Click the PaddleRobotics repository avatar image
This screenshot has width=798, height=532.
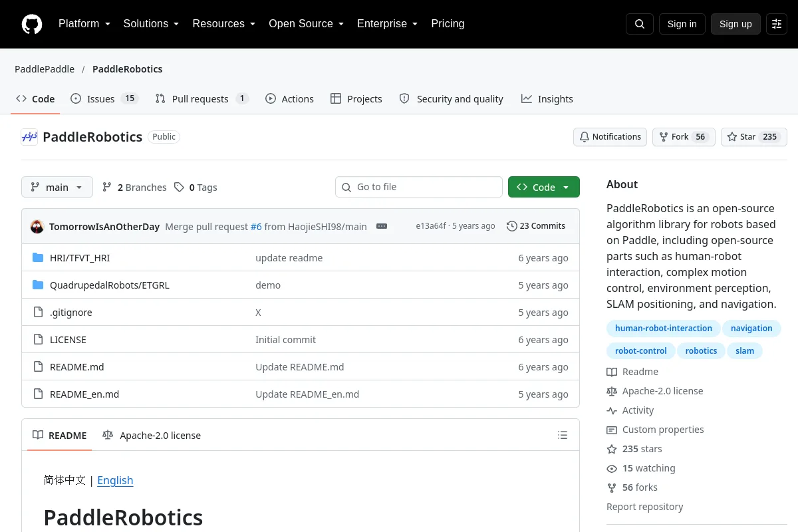pos(29,137)
